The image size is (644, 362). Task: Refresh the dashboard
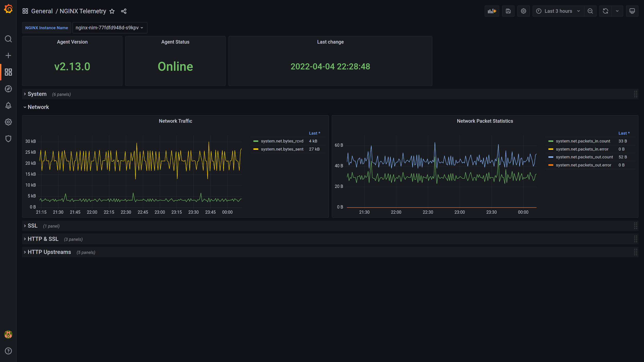pos(605,11)
